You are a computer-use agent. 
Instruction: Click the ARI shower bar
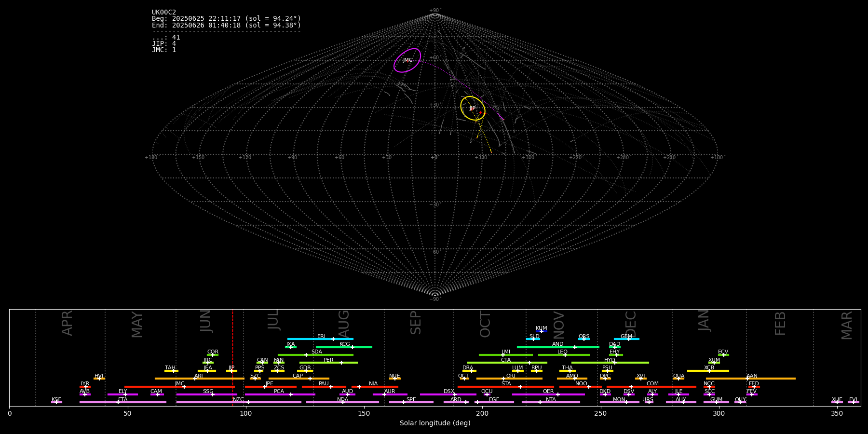(200, 379)
